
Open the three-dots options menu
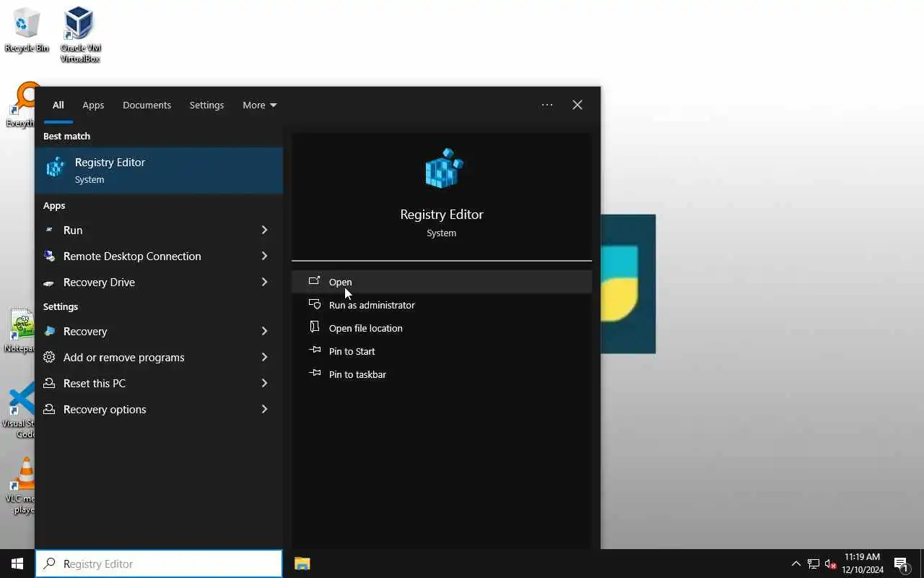point(547,105)
